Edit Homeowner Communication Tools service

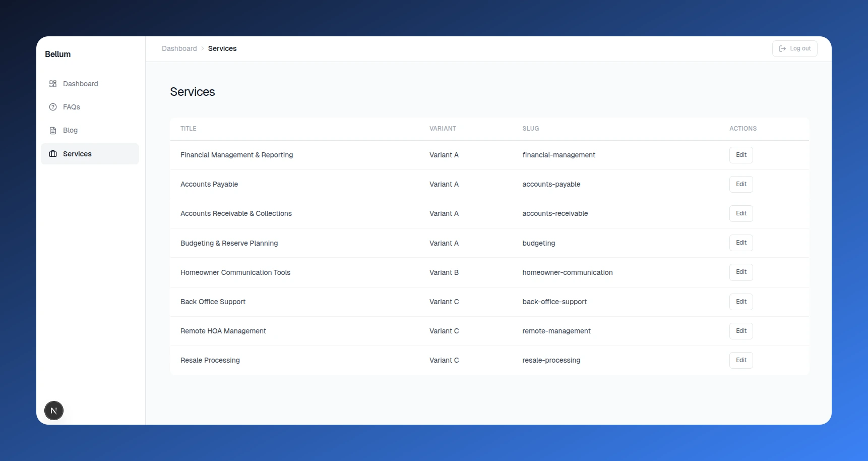741,272
